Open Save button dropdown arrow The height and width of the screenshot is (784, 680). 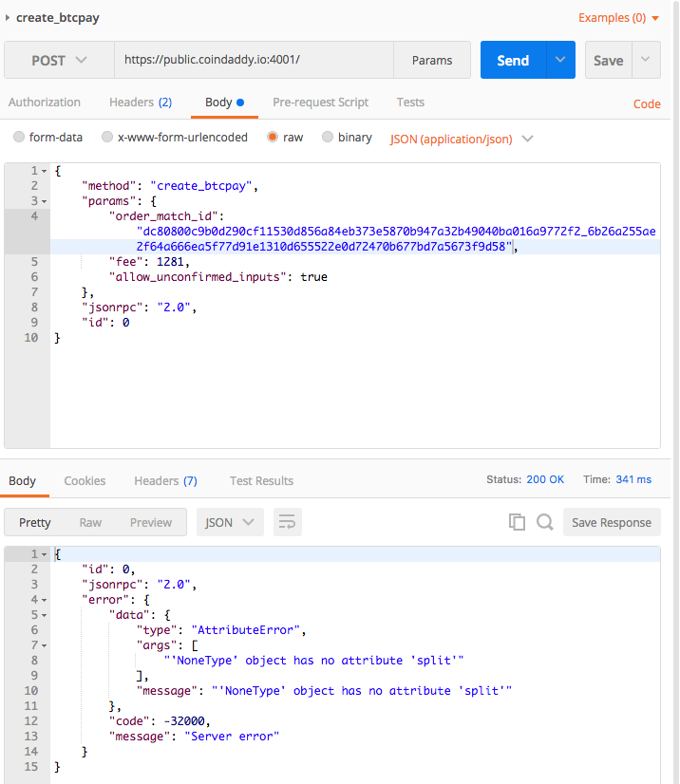[x=646, y=60]
